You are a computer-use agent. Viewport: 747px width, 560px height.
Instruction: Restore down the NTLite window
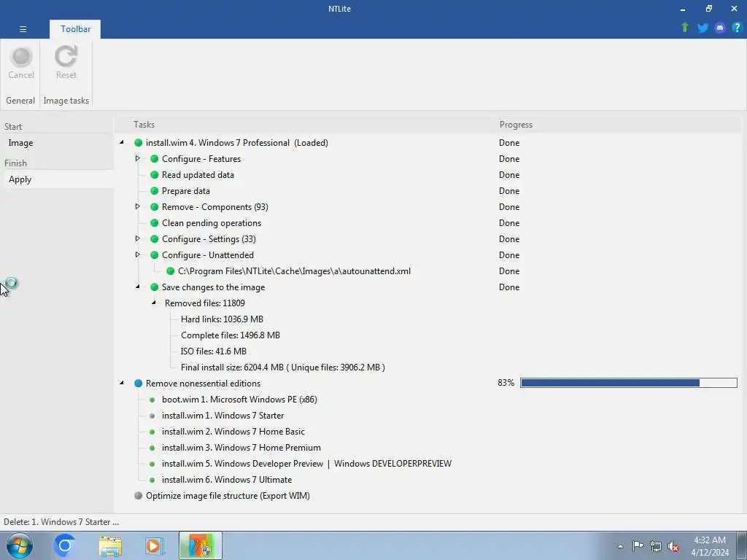[709, 9]
